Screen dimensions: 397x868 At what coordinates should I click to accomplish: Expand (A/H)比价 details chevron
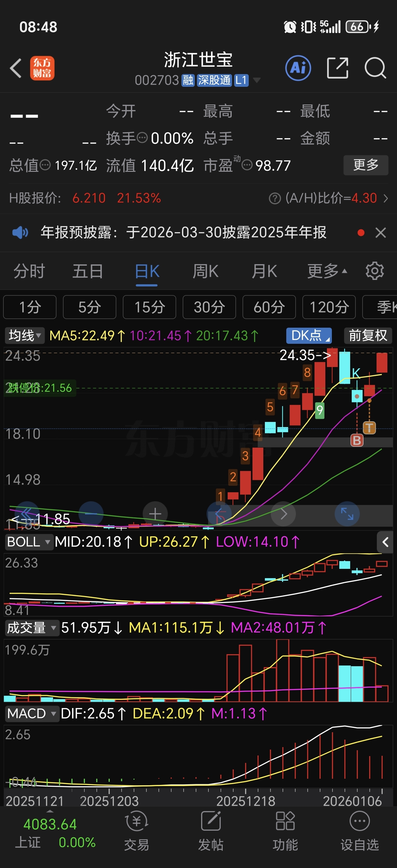pyautogui.click(x=386, y=198)
